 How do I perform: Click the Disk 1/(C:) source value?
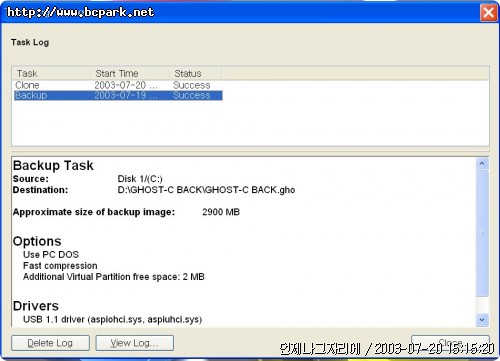coord(140,179)
